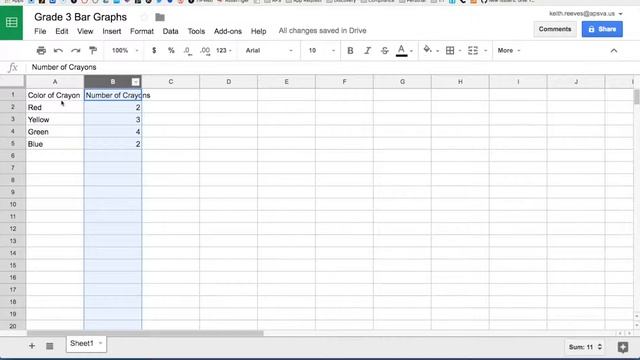Select the 'Green' cell
Screen dimensions: 640x360
click(x=55, y=132)
